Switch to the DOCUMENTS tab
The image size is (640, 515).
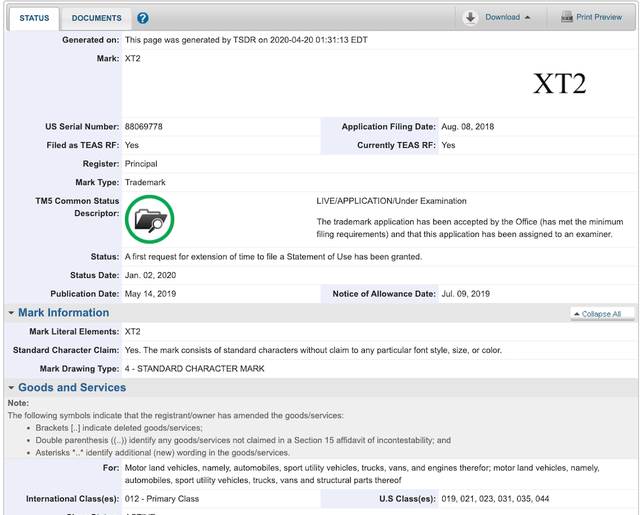97,18
